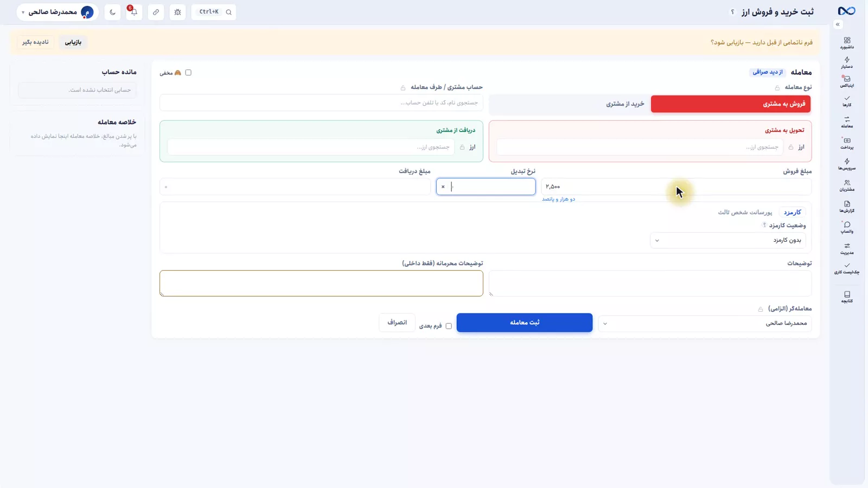Viewport: 868px width, 488px height.
Task: Open the وضعیت کارمزد dropdown
Action: point(728,240)
